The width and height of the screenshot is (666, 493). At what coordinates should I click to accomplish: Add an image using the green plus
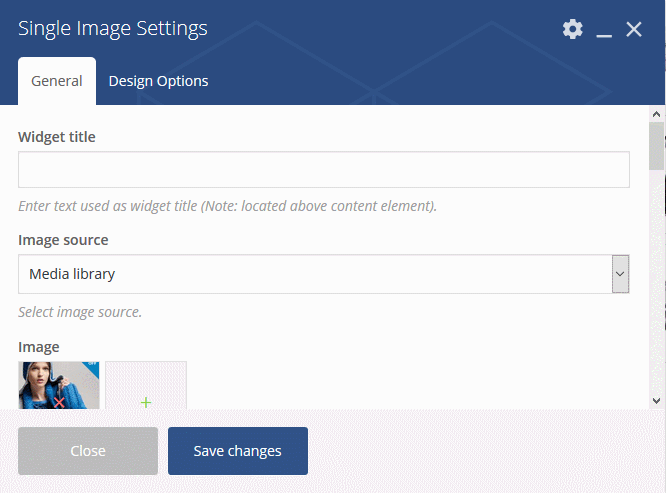[x=146, y=402]
